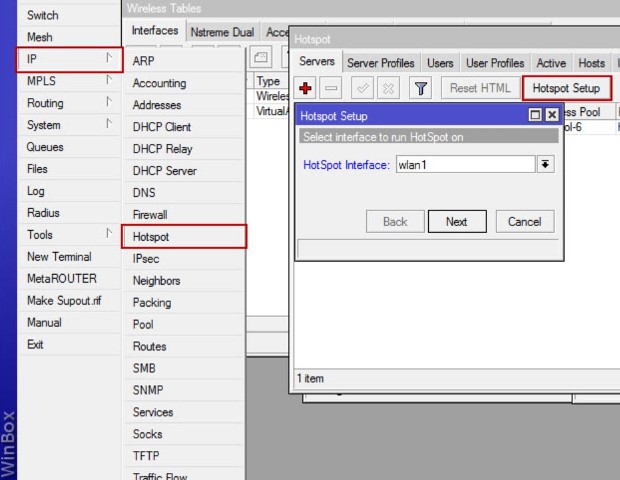Open the HotSpot Interface dropdown arrow
This screenshot has width=620, height=480.
point(545,164)
